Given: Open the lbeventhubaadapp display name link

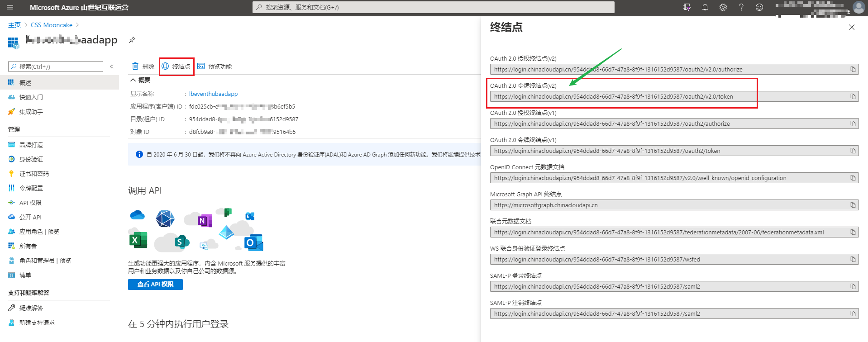Looking at the screenshot, I should coord(213,94).
